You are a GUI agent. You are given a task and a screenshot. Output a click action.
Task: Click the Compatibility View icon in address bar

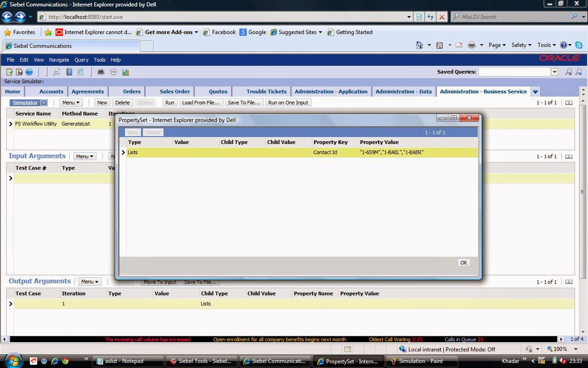click(419, 17)
